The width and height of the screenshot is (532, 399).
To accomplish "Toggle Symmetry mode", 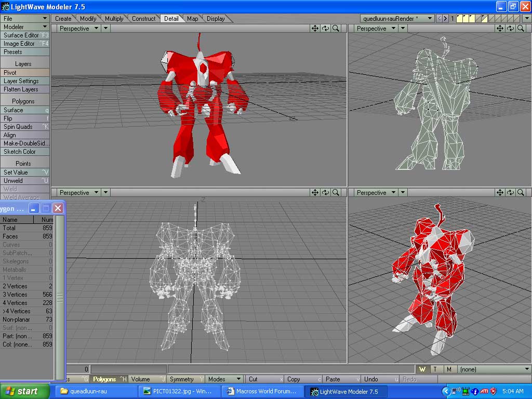I will click(x=185, y=379).
